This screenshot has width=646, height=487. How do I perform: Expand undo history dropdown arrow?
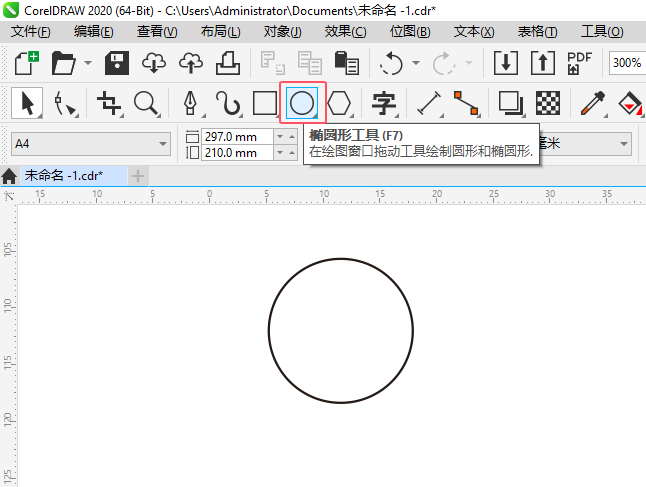(x=416, y=63)
